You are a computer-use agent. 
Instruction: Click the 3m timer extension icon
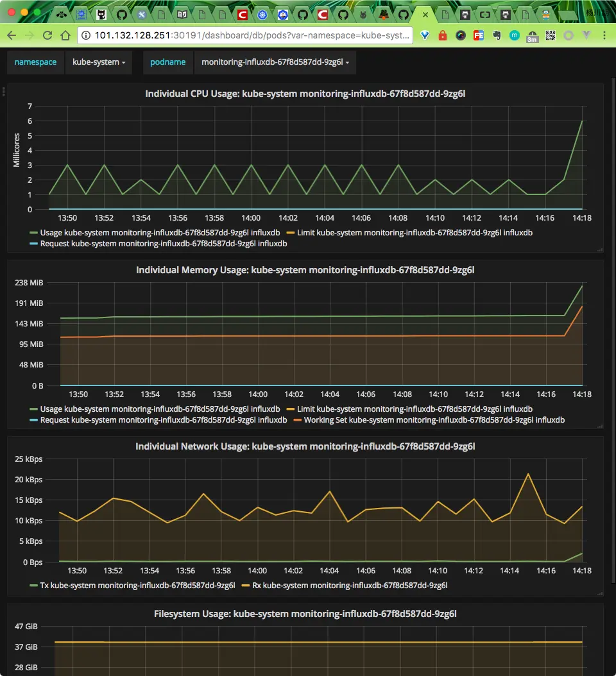(532, 37)
